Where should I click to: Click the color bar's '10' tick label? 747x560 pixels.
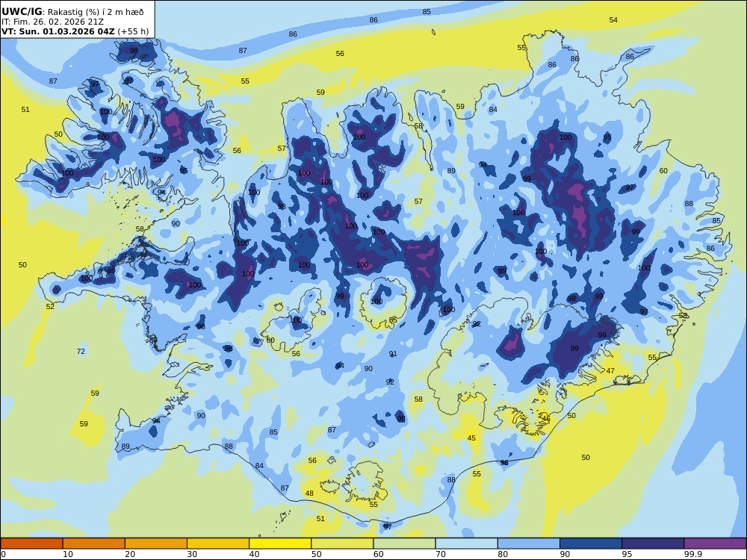(68, 554)
